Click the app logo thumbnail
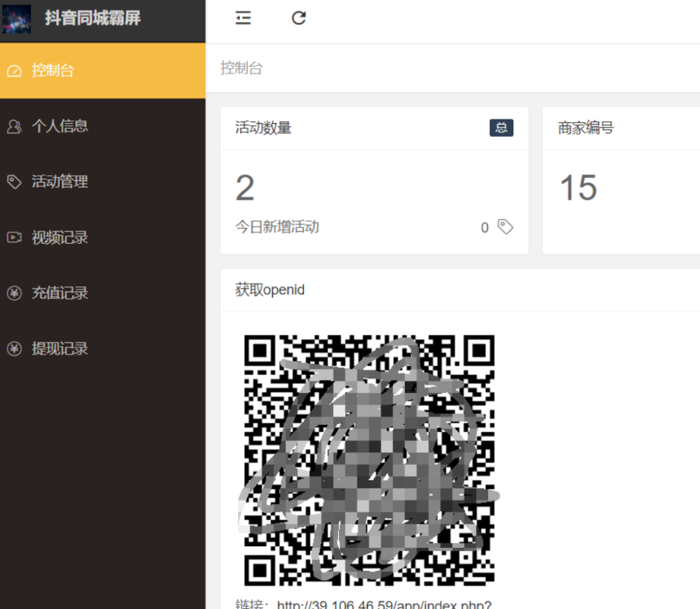 click(17, 19)
